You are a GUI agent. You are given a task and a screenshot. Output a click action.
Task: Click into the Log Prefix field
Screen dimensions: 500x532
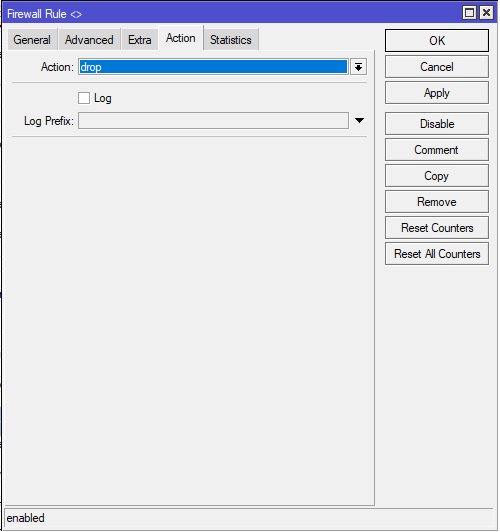pyautogui.click(x=213, y=120)
